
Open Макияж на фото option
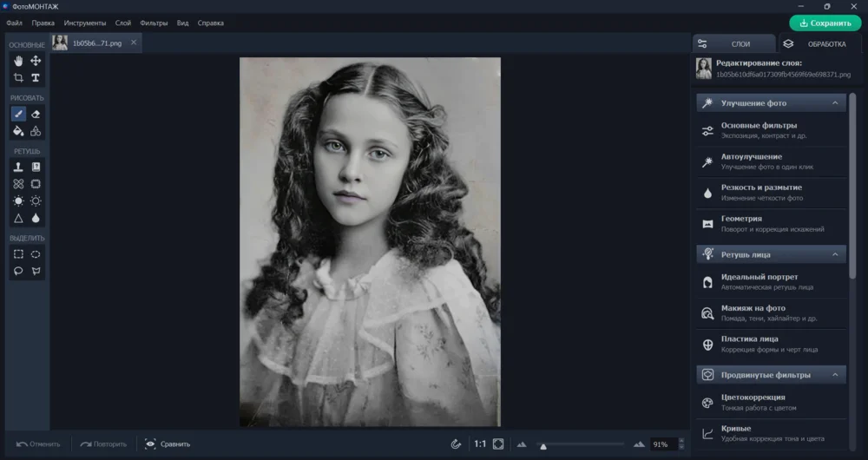point(771,313)
